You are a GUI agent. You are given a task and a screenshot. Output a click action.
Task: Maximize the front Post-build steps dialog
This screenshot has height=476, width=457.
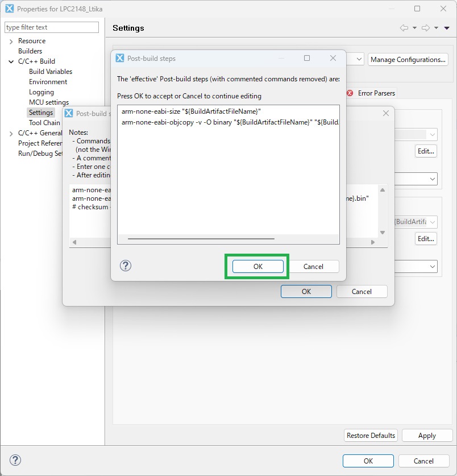point(307,58)
